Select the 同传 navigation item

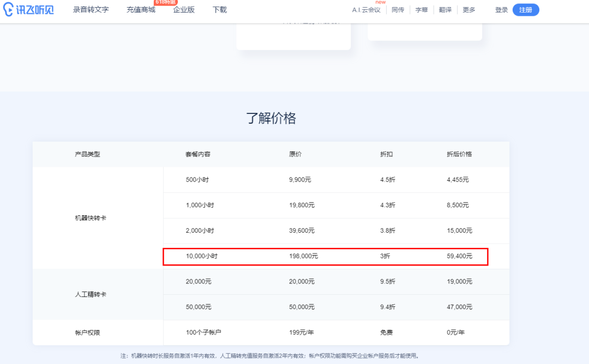398,9
